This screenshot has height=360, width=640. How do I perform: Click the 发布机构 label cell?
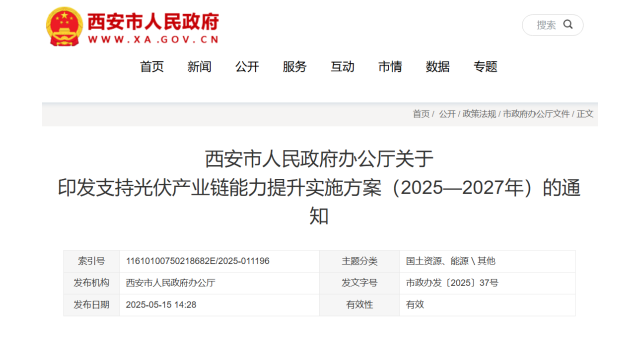pos(91,283)
